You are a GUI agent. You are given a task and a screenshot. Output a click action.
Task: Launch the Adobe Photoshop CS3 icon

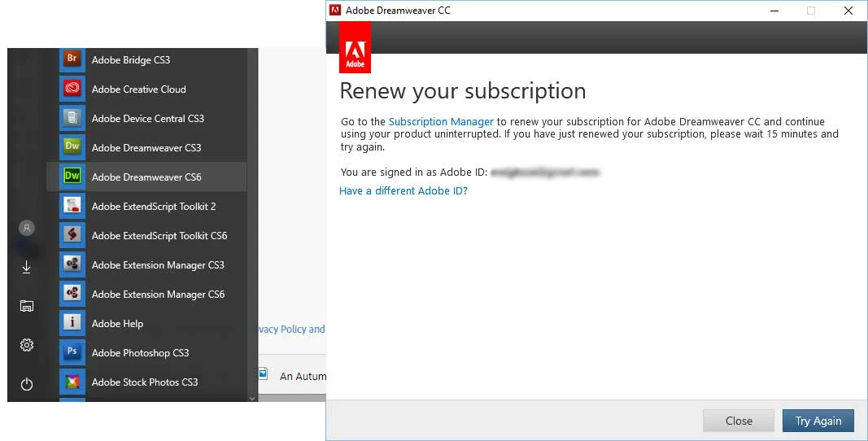point(72,352)
